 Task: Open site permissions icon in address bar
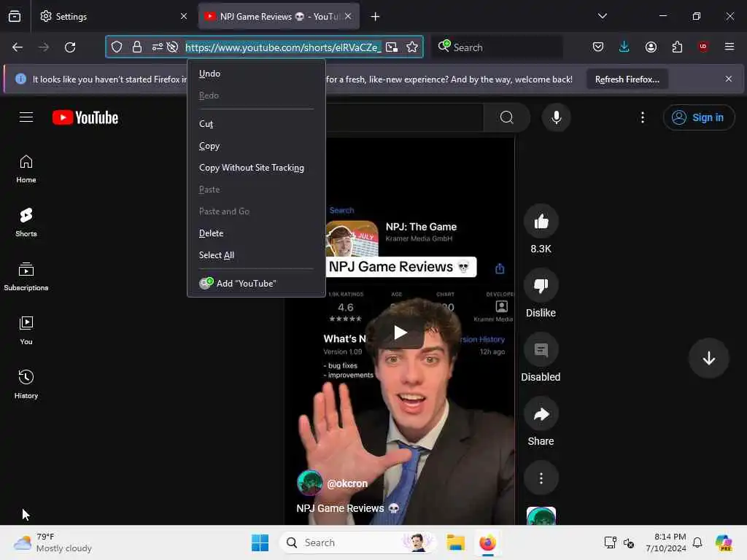(x=158, y=47)
